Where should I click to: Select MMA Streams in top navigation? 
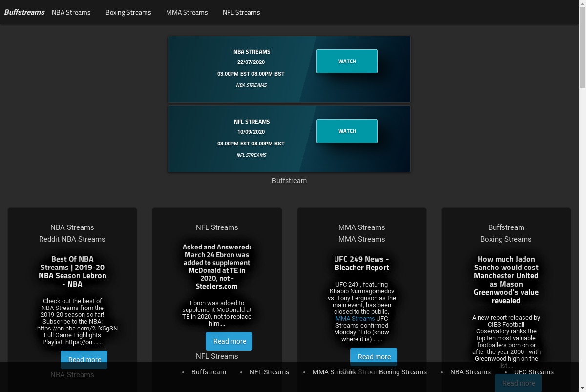[187, 12]
